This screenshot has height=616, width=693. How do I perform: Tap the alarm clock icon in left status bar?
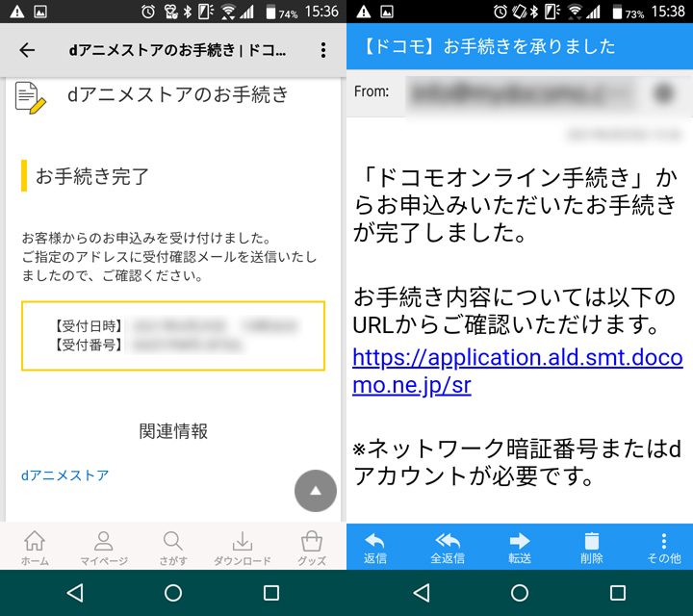(148, 12)
